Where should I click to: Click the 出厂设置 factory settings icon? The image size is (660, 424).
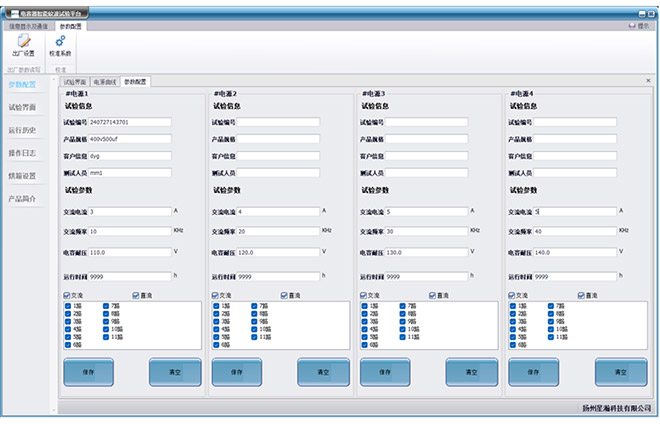[x=22, y=42]
